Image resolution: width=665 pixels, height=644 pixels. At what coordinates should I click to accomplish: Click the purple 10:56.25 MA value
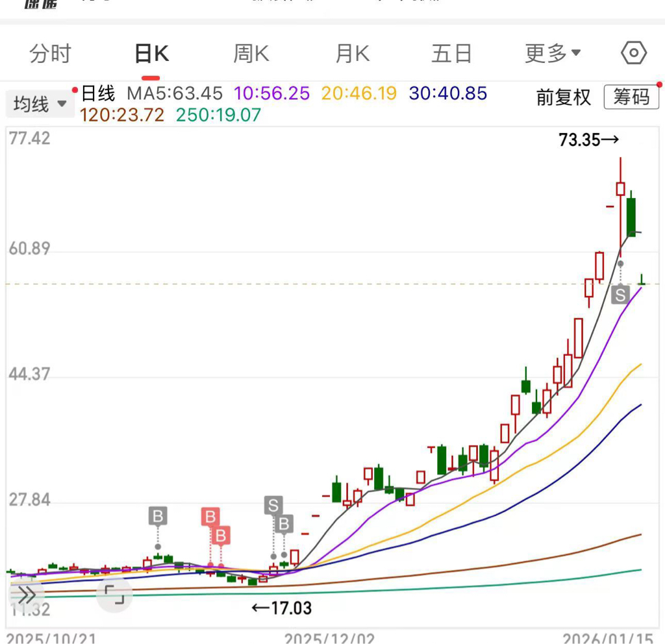point(272,93)
